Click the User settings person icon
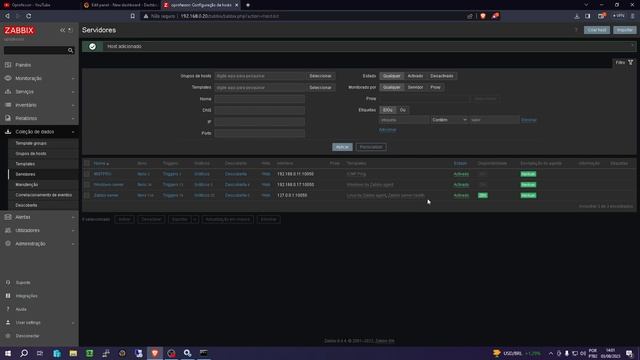Screen dimensions: 640x360 (8, 322)
